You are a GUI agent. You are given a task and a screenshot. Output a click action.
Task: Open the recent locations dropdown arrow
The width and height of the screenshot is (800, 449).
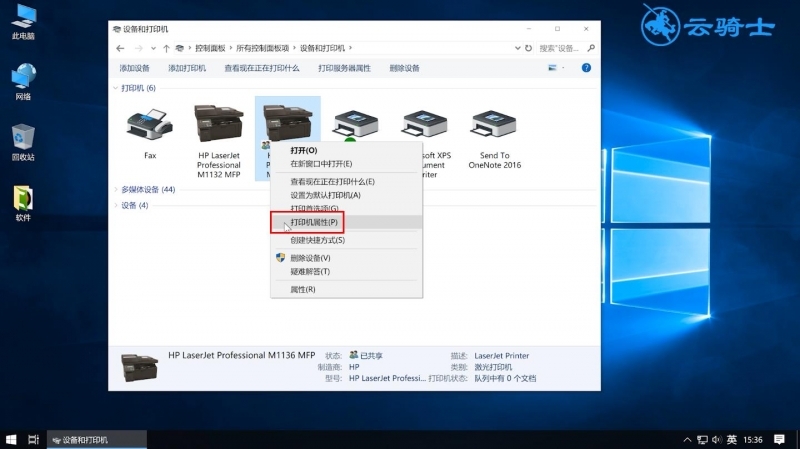(x=153, y=48)
